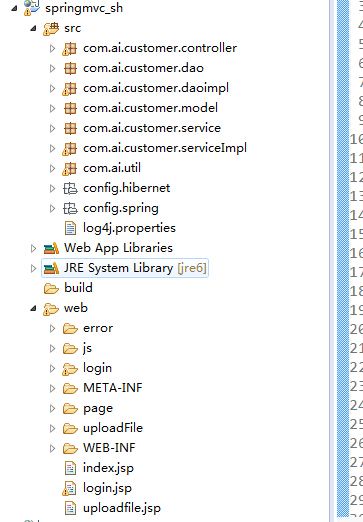Click the src source folder icon

click(51, 28)
